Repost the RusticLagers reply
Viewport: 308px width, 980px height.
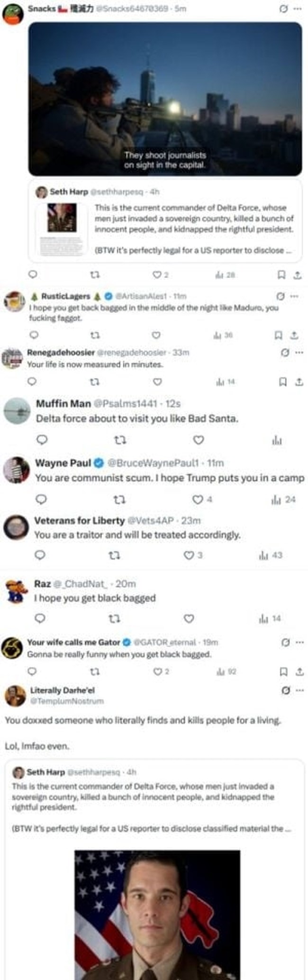pyautogui.click(x=95, y=335)
